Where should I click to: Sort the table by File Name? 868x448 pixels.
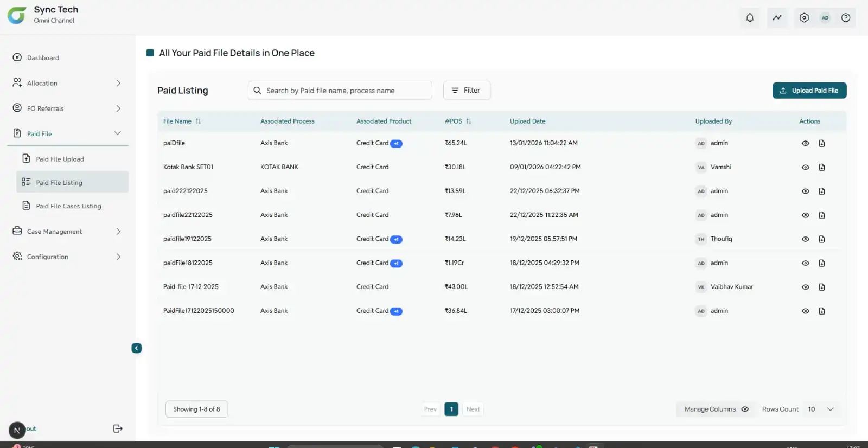click(x=198, y=121)
